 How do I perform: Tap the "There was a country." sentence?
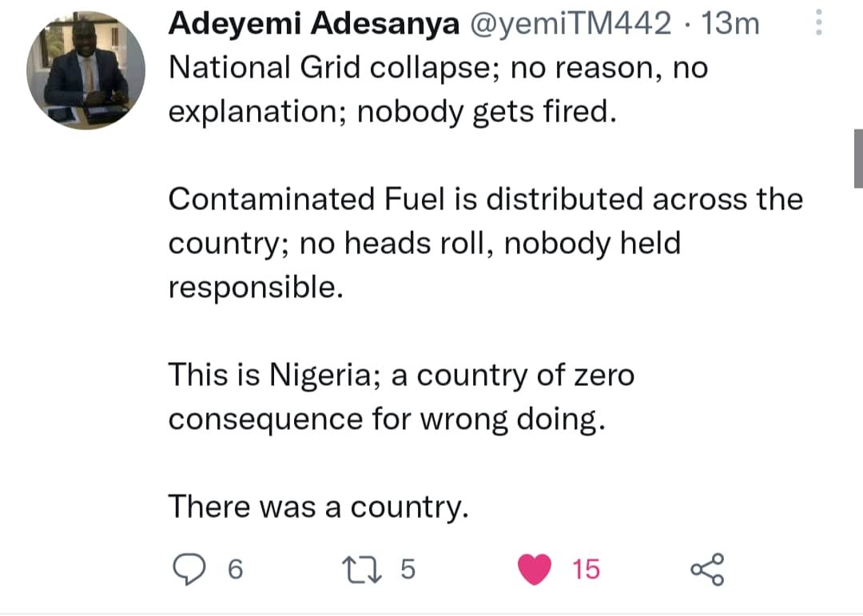318,506
